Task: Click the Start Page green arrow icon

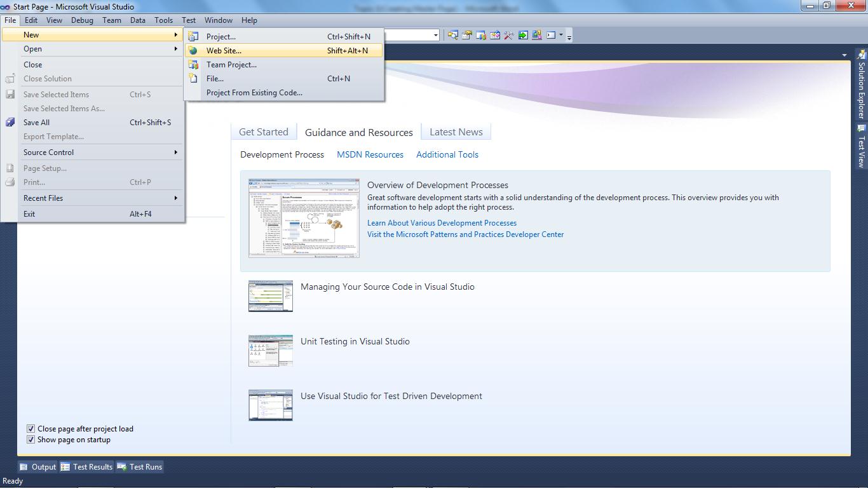Action: tap(523, 36)
